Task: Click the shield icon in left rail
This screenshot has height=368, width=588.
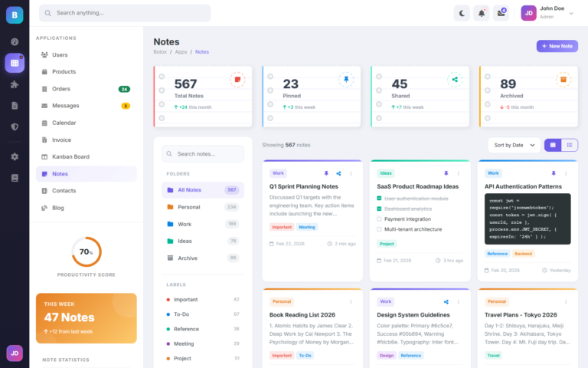Action: (14, 127)
